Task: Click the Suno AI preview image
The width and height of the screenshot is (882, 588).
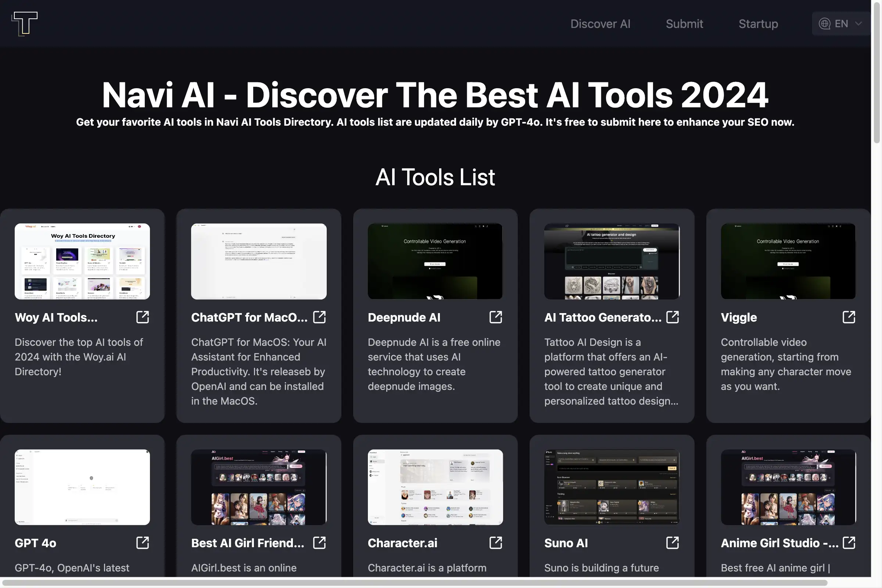Action: click(x=611, y=487)
